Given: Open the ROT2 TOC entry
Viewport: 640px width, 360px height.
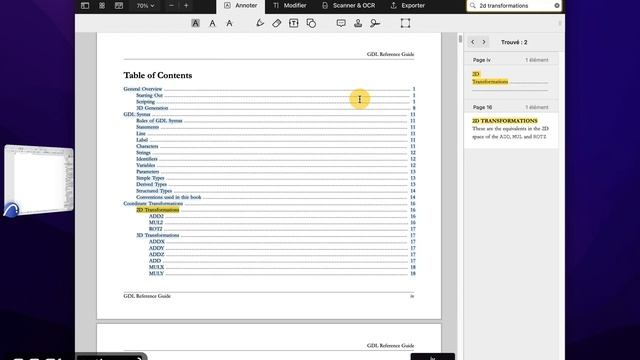Looking at the screenshot, I should click(x=156, y=229).
